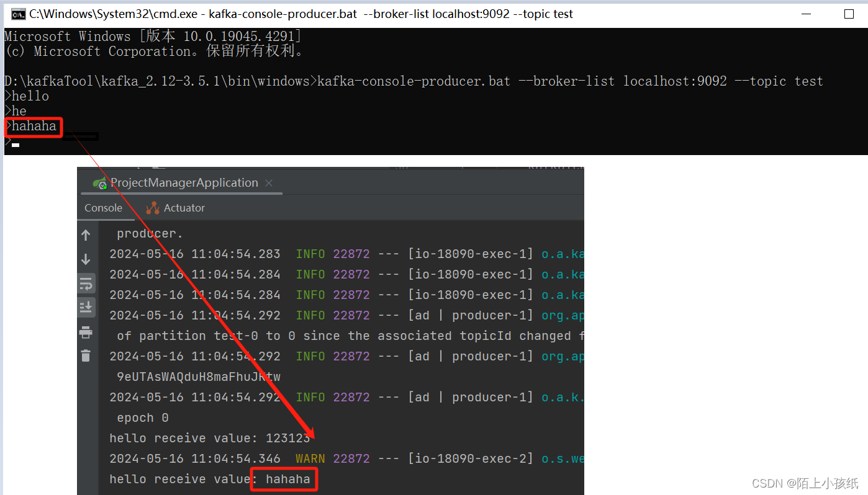Click the 'o.a.k.' logger name link
The height and width of the screenshot is (495, 868).
point(563,398)
